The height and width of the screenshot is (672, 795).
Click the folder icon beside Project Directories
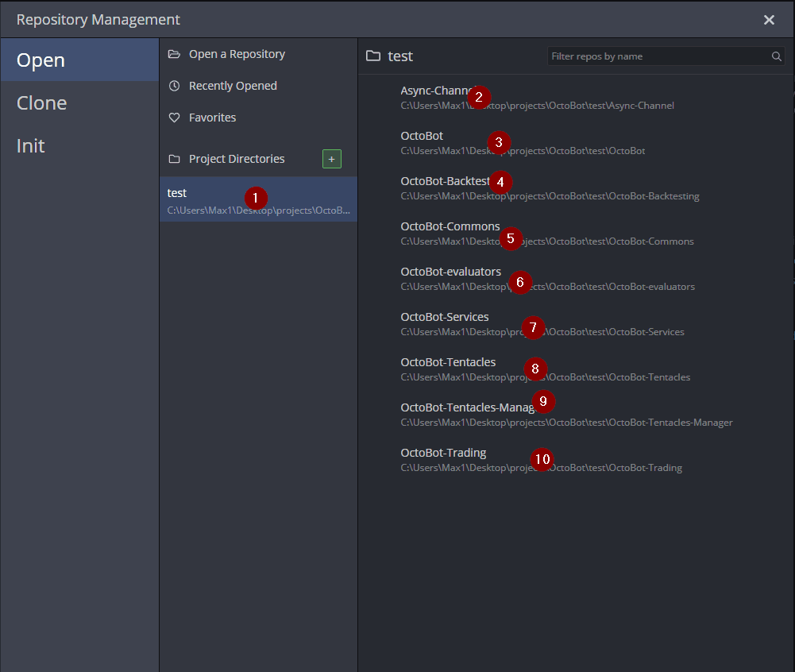click(174, 159)
